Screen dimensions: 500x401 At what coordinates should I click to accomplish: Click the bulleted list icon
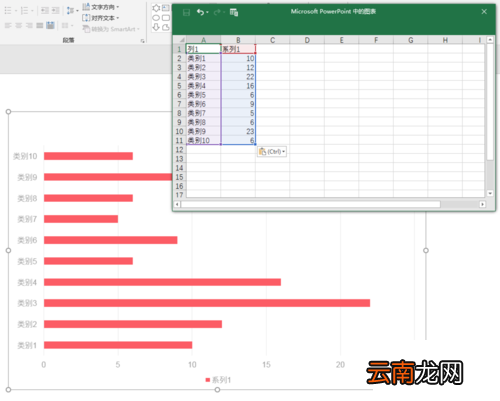point(8,11)
